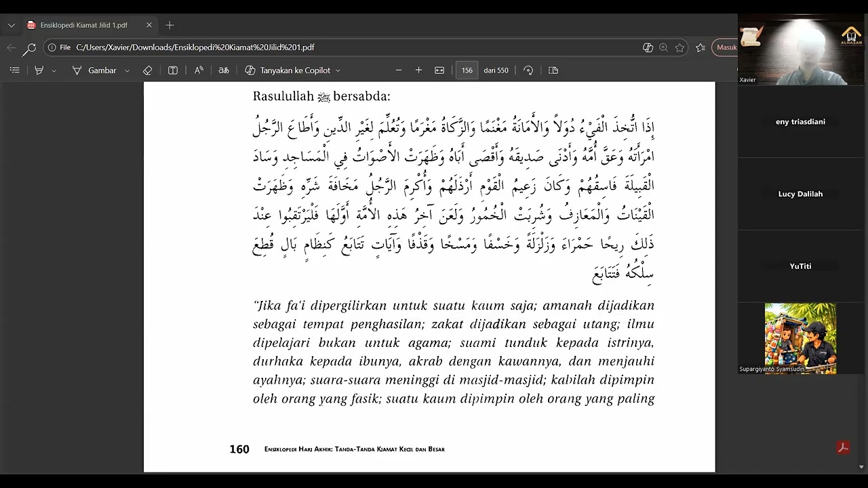The height and width of the screenshot is (488, 868).
Task: Select Supargiyanto Syamsudin's video tile
Action: [x=800, y=338]
